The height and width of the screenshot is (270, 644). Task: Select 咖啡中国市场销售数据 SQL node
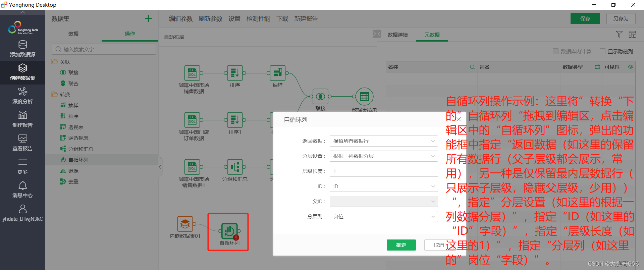click(192, 73)
